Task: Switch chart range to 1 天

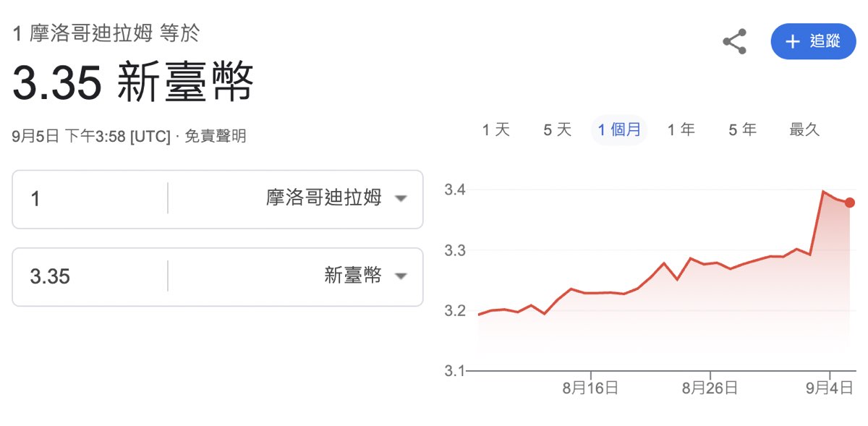Action: pos(496,130)
